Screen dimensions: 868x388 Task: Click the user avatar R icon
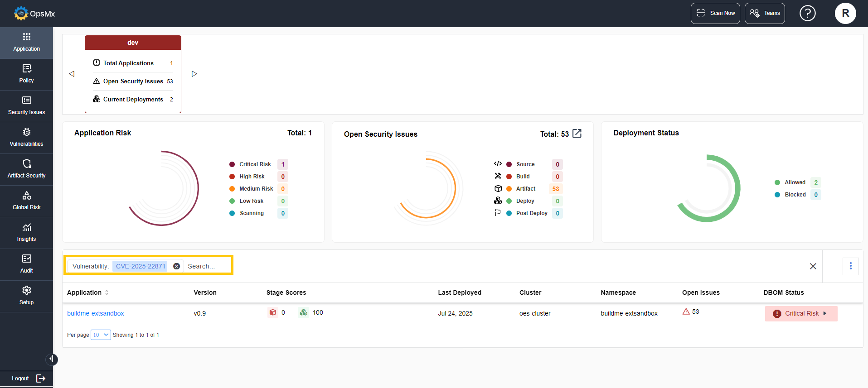[x=845, y=13]
